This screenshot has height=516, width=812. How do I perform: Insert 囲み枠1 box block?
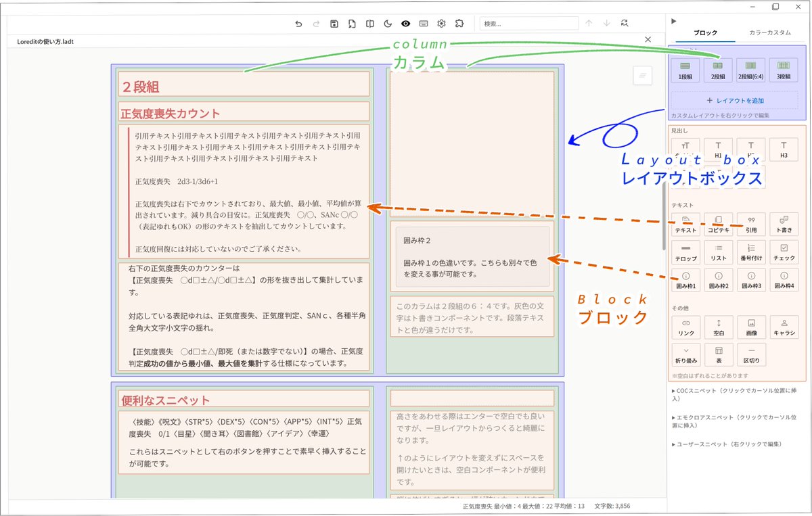pos(685,280)
